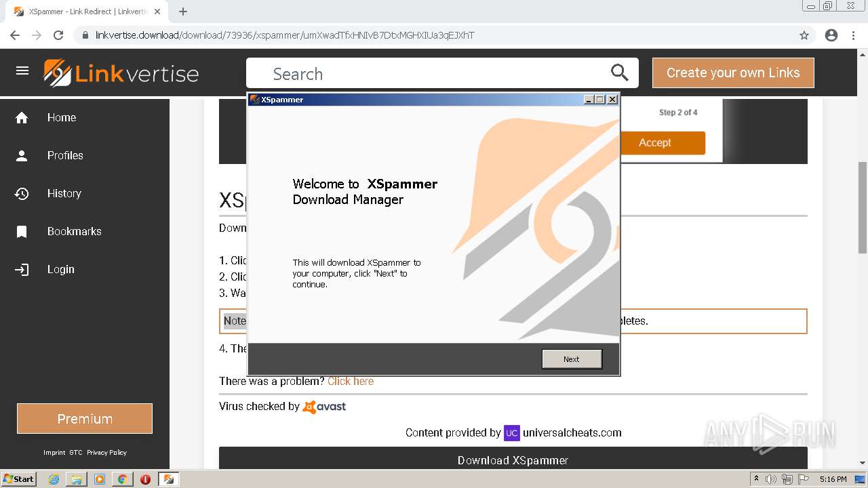Open the Opera taskbar icon
Screen dimensions: 868x488
[x=145, y=479]
